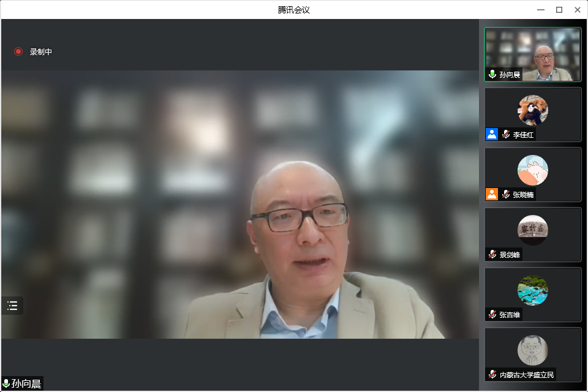
Task: Click muted microphone icon next to 张晓楠
Action: (506, 195)
